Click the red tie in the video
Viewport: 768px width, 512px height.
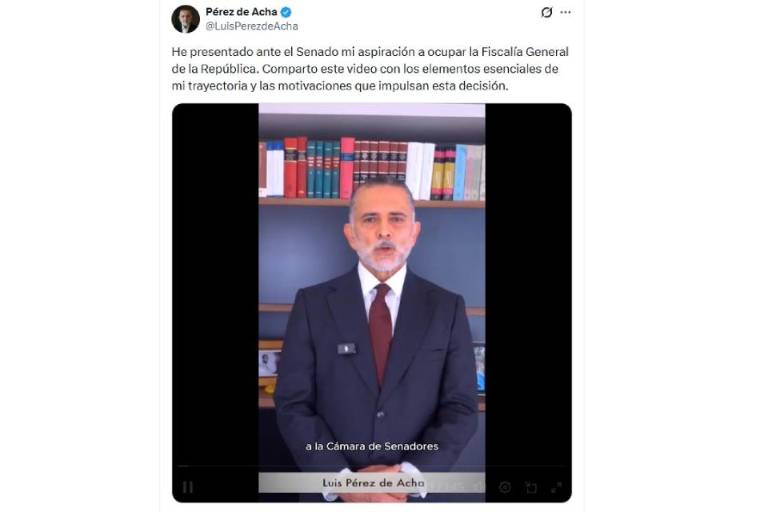click(x=381, y=333)
